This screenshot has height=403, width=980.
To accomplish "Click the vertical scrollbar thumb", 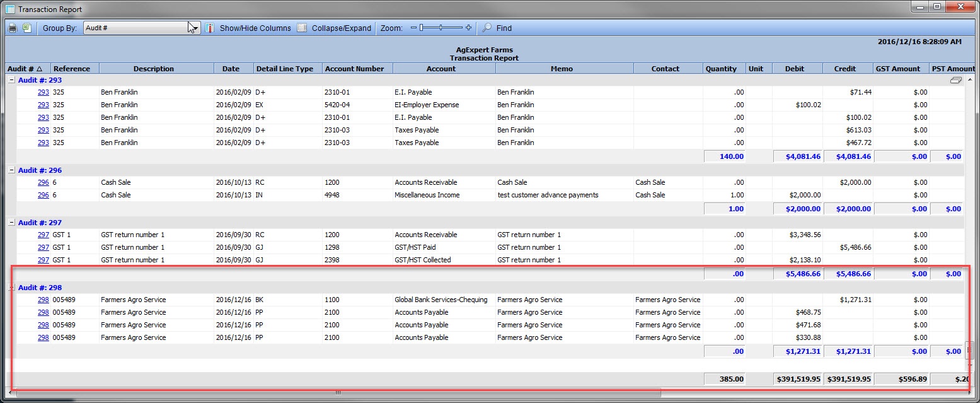I will tap(970, 350).
